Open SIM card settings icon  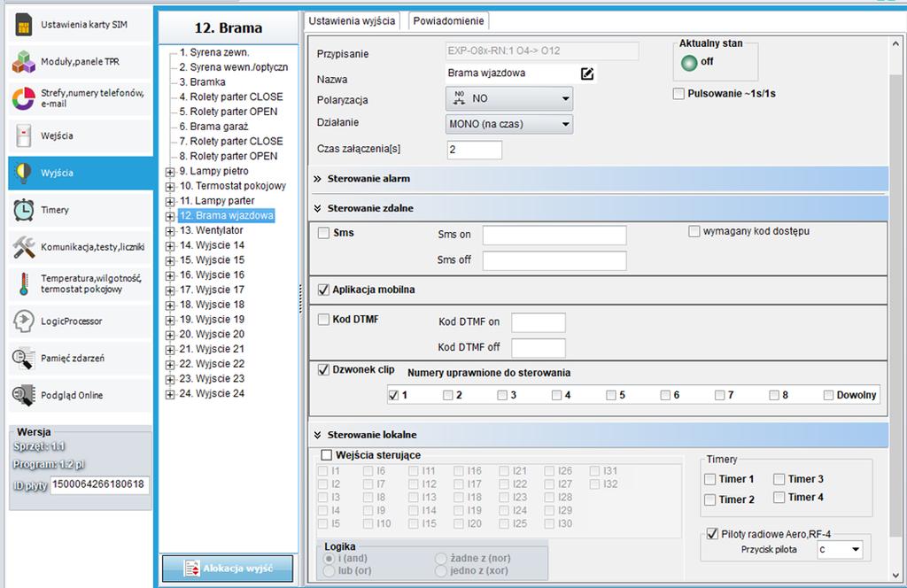click(x=23, y=25)
